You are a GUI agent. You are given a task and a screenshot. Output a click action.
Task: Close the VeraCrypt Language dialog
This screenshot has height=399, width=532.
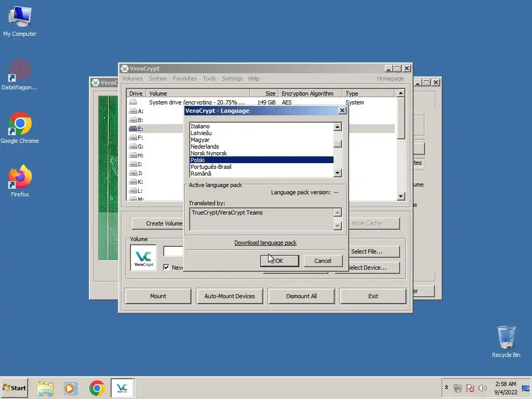pyautogui.click(x=342, y=111)
